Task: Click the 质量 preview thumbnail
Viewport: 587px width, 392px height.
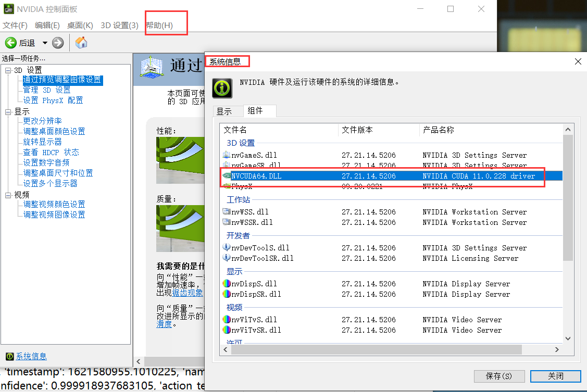Action: 180,228
